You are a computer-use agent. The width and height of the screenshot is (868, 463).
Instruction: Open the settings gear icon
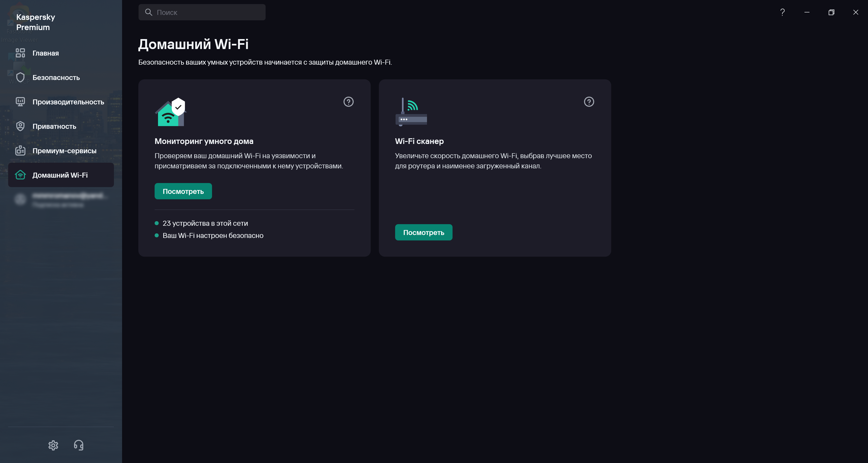click(x=53, y=445)
